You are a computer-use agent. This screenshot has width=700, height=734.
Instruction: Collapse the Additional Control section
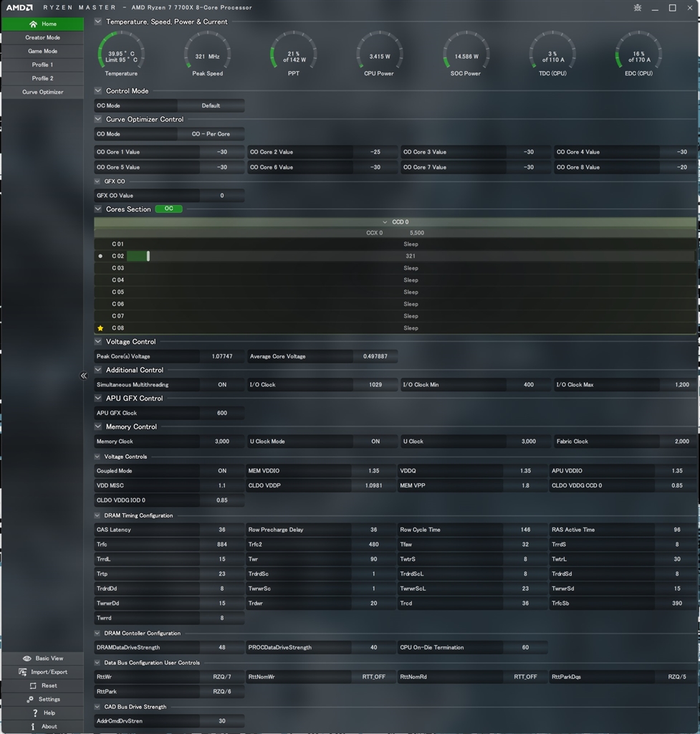[x=97, y=370]
